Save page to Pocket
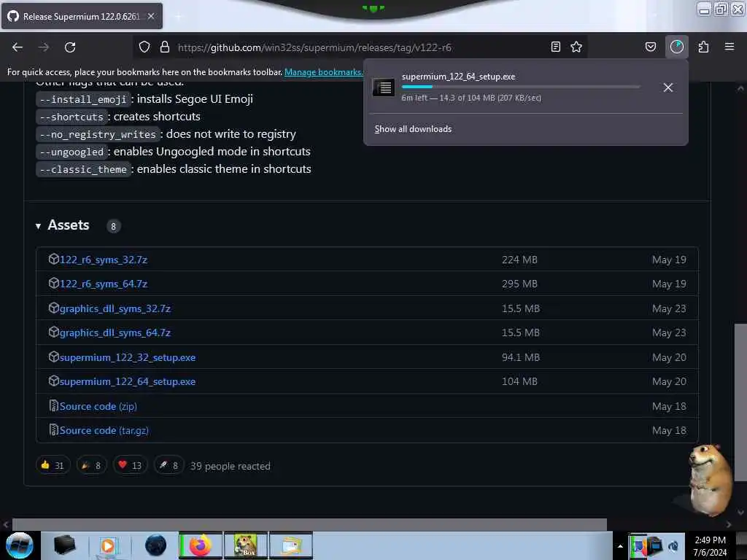 [651, 47]
